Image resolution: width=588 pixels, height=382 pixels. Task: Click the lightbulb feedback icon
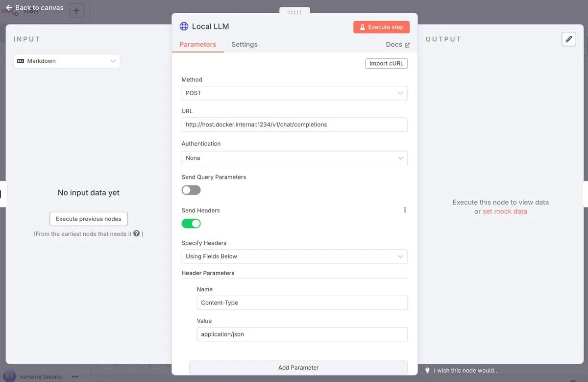(427, 371)
